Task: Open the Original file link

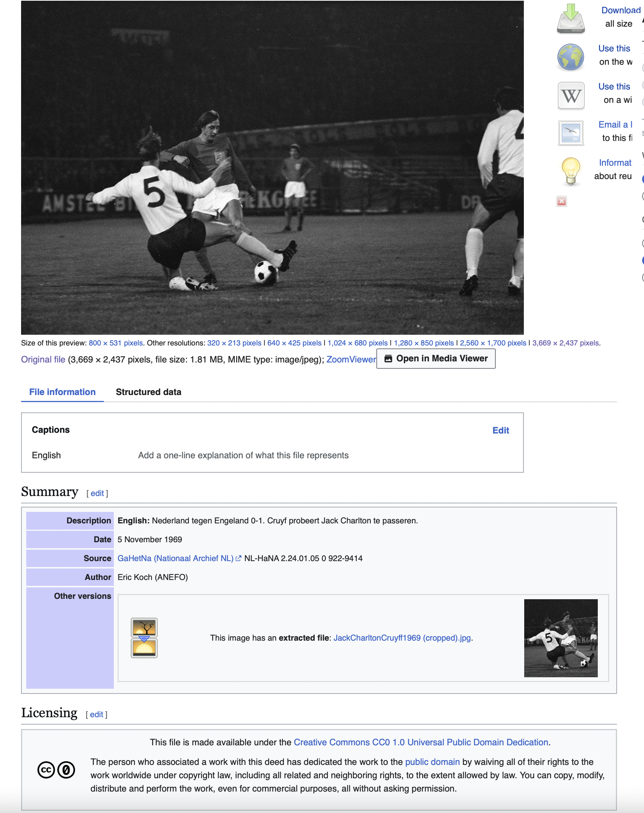Action: pyautogui.click(x=43, y=360)
